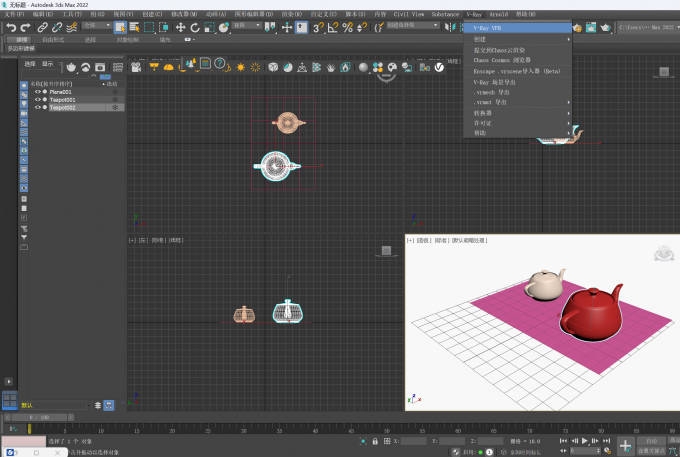Open Rendered Frame Window icon
This screenshot has width=680, height=457.
pyautogui.click(x=591, y=28)
